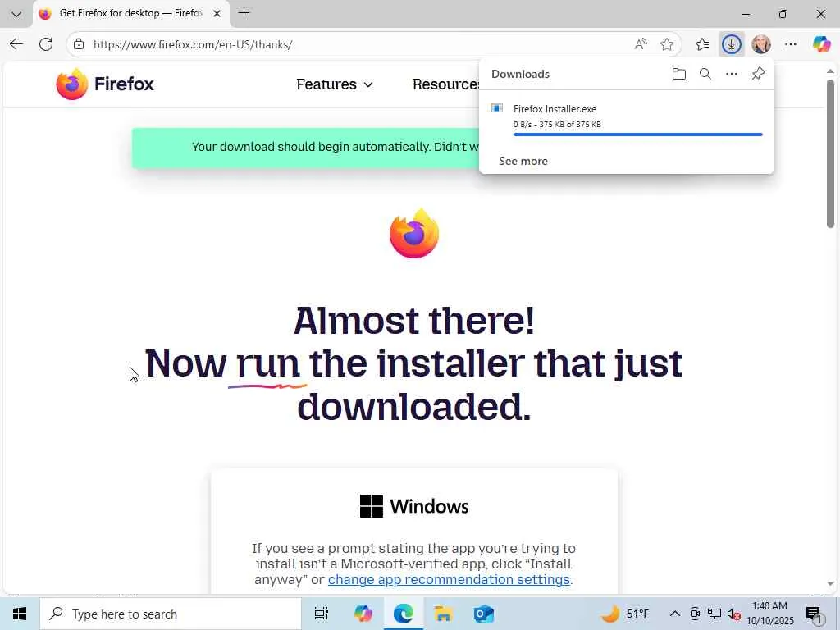Screen dimensions: 840x630
Task: Click the Meet Now tray icon
Action: click(695, 614)
